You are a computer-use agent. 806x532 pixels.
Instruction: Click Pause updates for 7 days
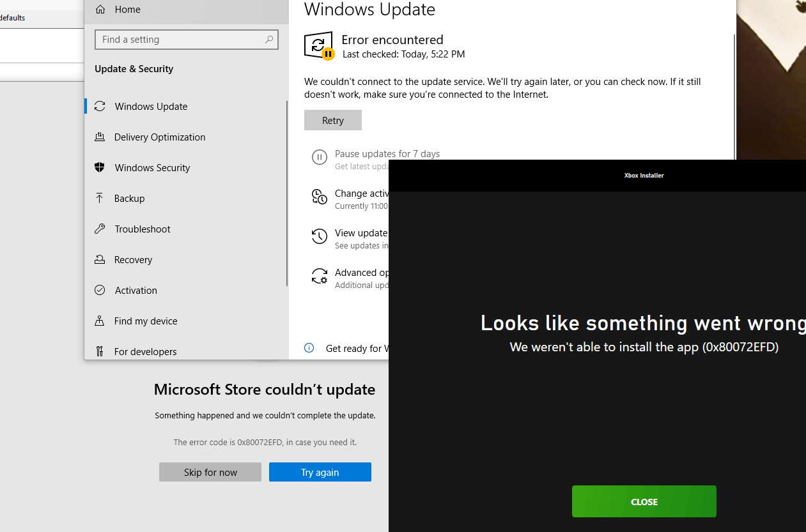pos(387,154)
